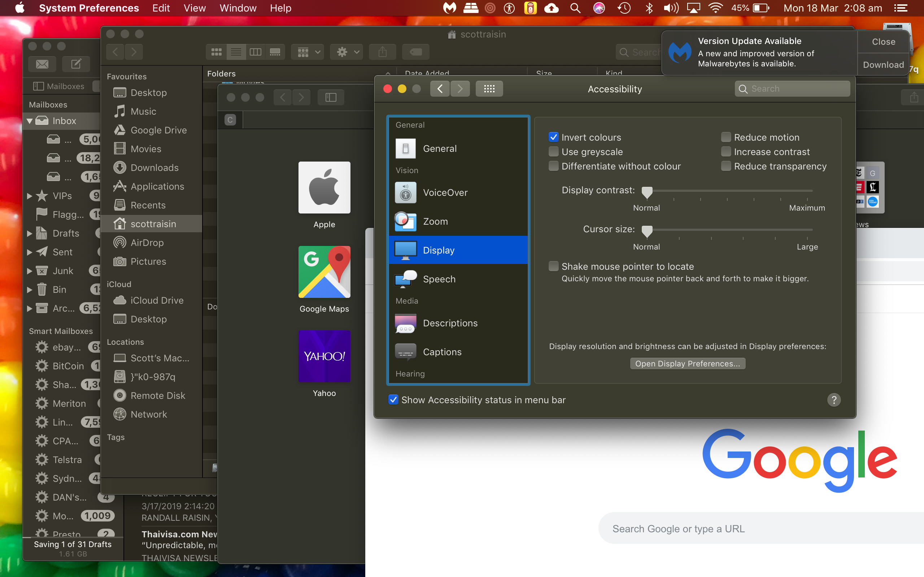Click Open Display Preferences button
Image resolution: width=924 pixels, height=577 pixels.
pos(687,364)
